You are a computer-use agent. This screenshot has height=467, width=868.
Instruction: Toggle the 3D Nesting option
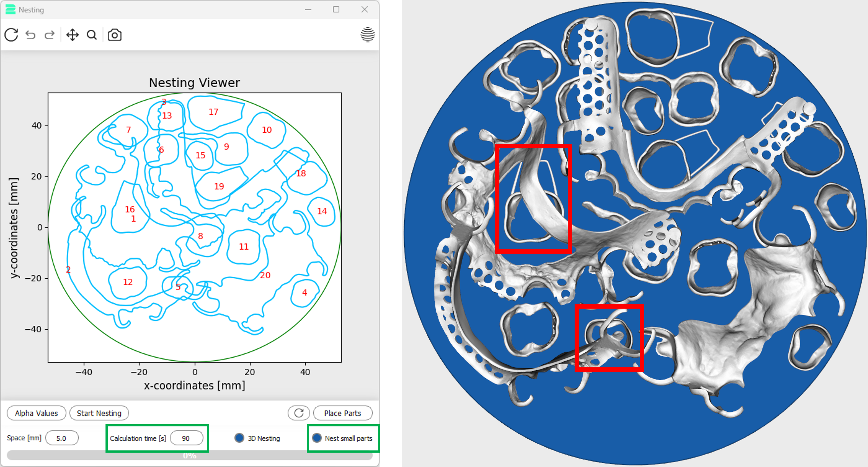pos(239,438)
